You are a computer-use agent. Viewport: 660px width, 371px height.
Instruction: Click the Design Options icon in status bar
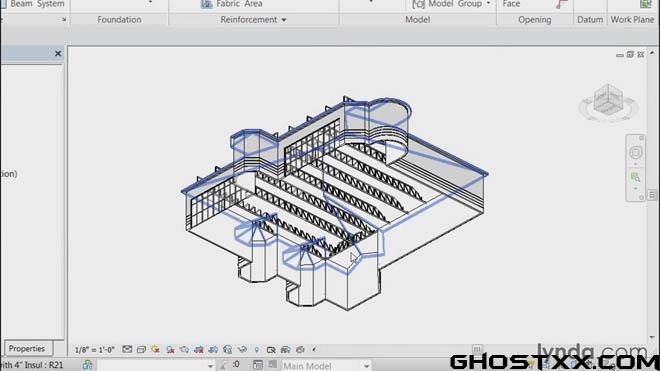pyautogui.click(x=258, y=365)
